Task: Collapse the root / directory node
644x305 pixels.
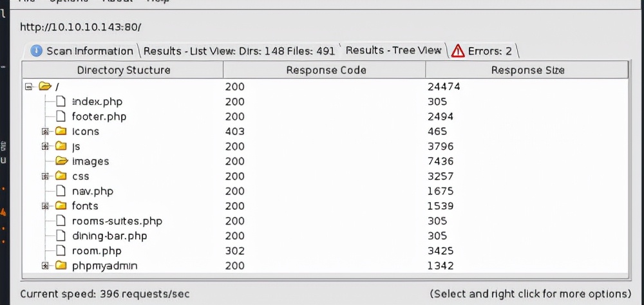Action: pos(28,87)
